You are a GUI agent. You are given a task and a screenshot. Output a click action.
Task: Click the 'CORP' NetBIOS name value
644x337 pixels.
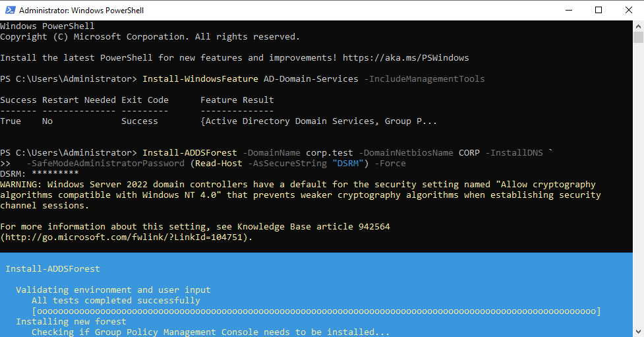coord(469,153)
